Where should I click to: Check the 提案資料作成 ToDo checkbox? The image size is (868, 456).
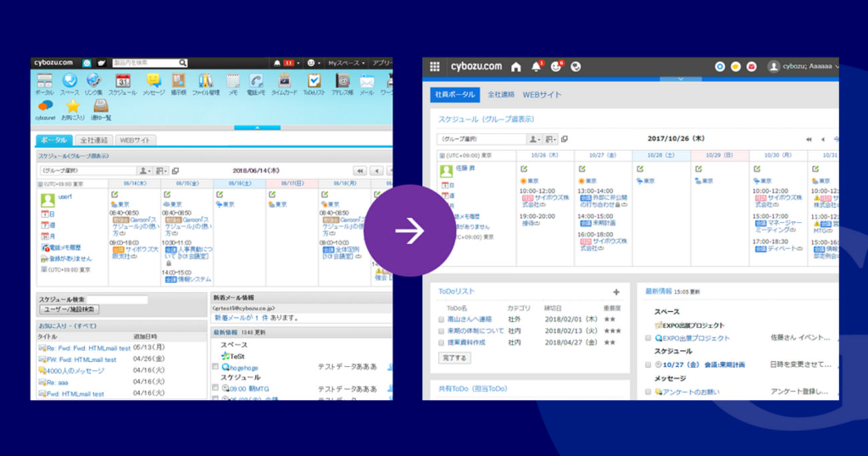441,343
